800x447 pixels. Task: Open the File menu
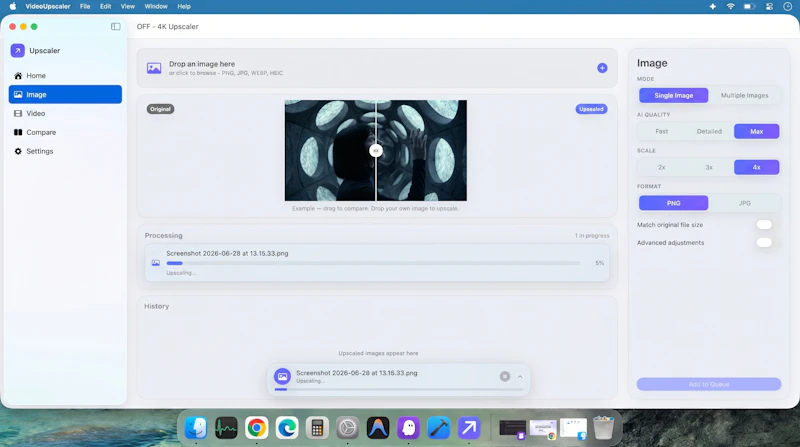(x=85, y=7)
